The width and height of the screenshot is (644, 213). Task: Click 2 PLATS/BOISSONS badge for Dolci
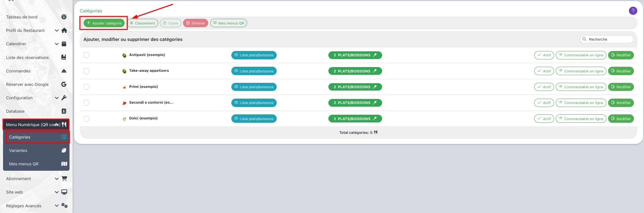click(355, 119)
